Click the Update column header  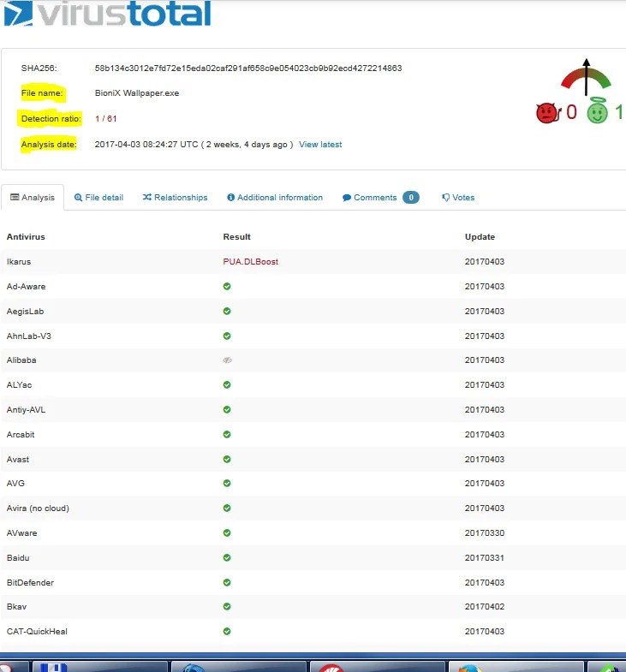(x=480, y=237)
